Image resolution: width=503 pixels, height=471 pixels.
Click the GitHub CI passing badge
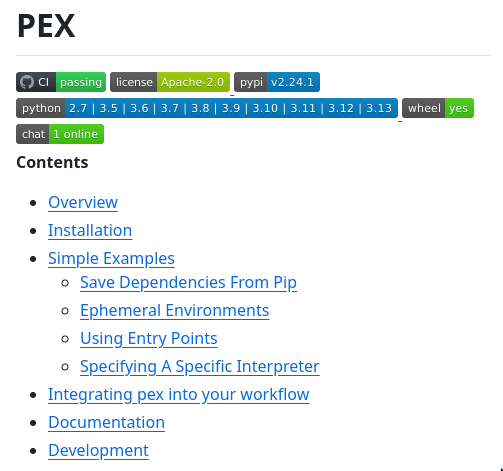tap(61, 82)
